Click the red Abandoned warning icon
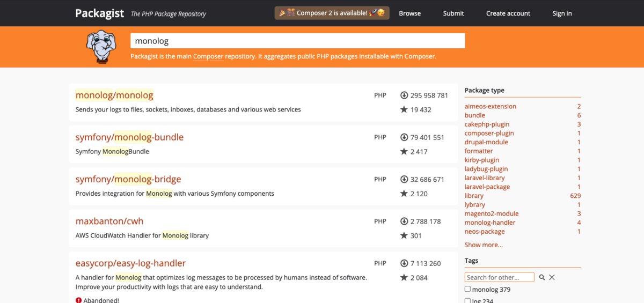Viewport: 644px width, 303px height. point(79,300)
